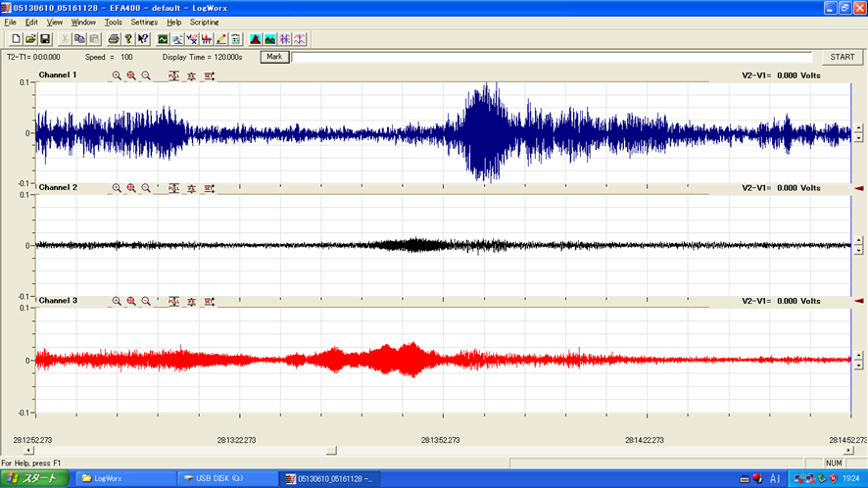This screenshot has height=488, width=868.
Task: Zoom out on Channel 2 waveform
Action: (146, 188)
